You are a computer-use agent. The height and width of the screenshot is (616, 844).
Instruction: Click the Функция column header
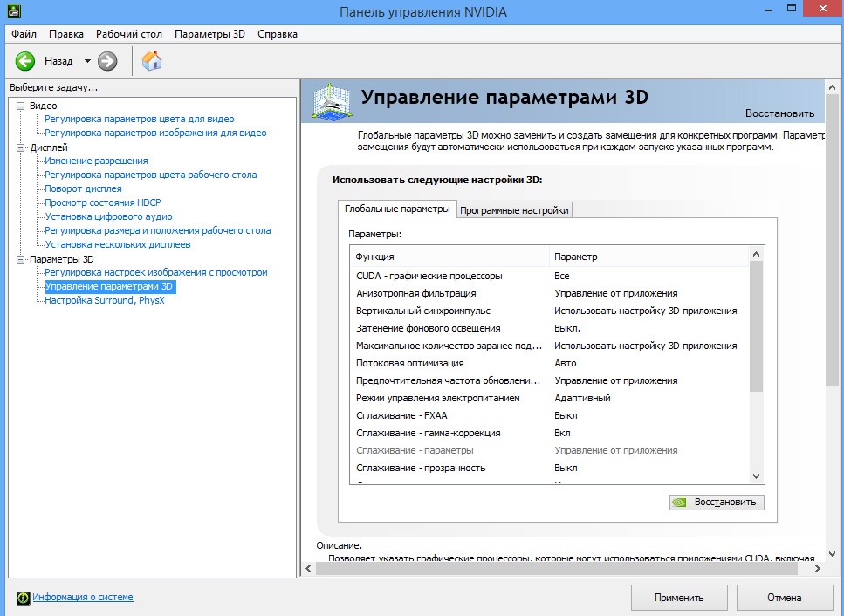click(x=449, y=257)
